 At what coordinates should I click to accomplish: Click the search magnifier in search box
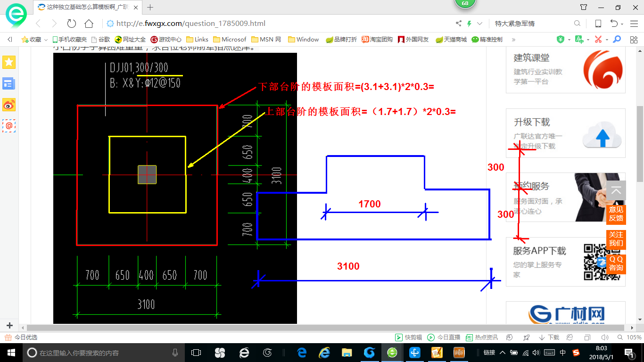coord(577,24)
